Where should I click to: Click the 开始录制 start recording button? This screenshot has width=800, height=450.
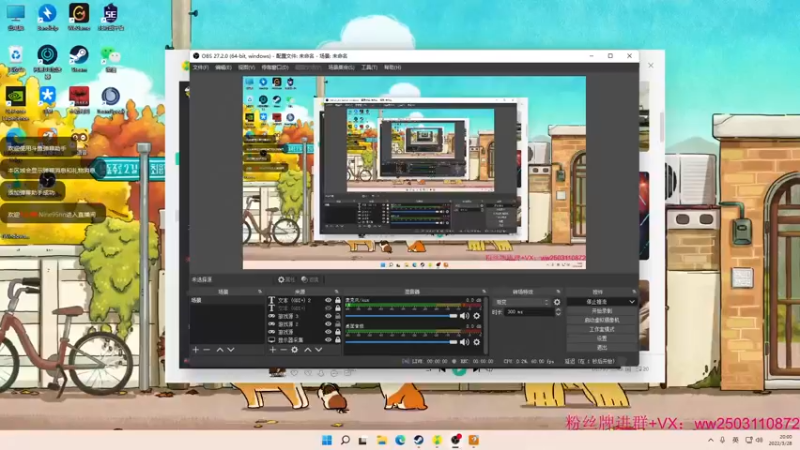[602, 311]
